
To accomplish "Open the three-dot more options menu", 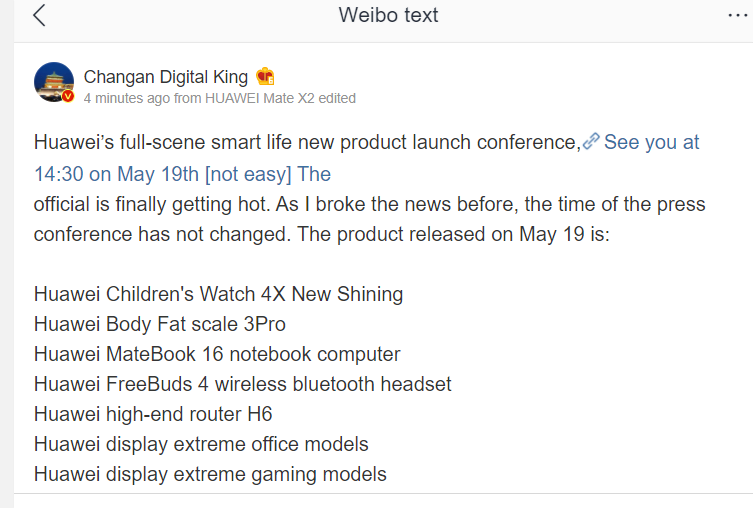I will [738, 16].
